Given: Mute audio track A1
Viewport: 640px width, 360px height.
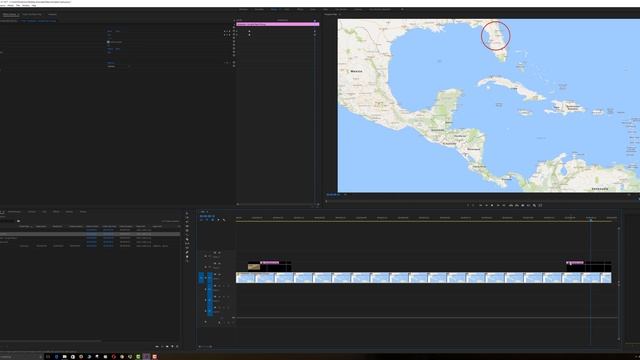Looking at the screenshot, I should coord(220,286).
